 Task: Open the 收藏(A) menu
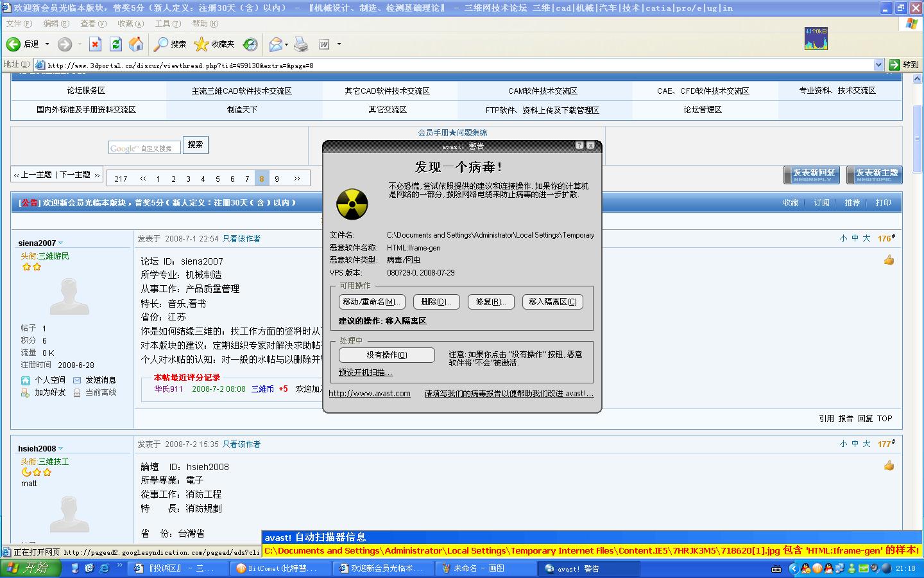pos(130,24)
